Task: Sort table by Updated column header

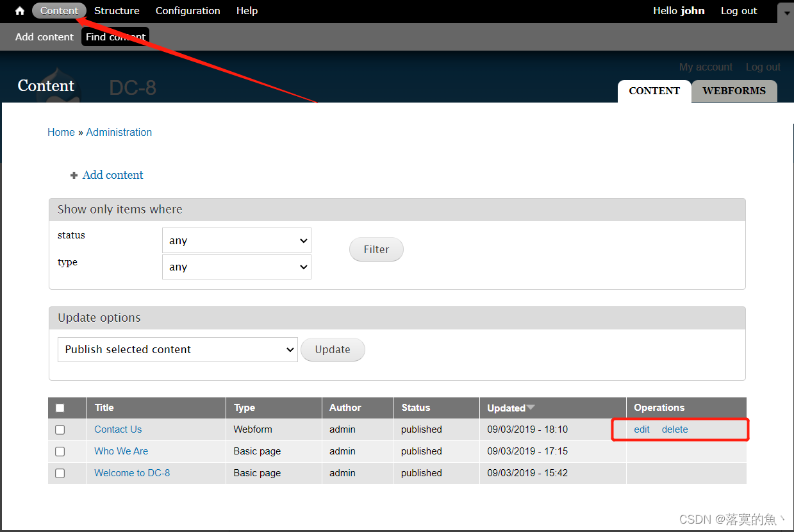Action: pyautogui.click(x=506, y=408)
